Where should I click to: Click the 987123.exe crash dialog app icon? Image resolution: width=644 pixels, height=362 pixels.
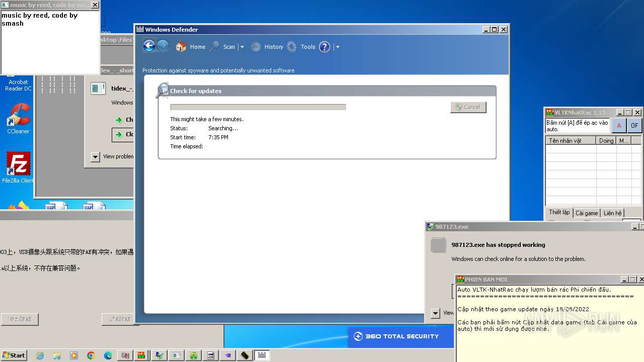pyautogui.click(x=438, y=245)
